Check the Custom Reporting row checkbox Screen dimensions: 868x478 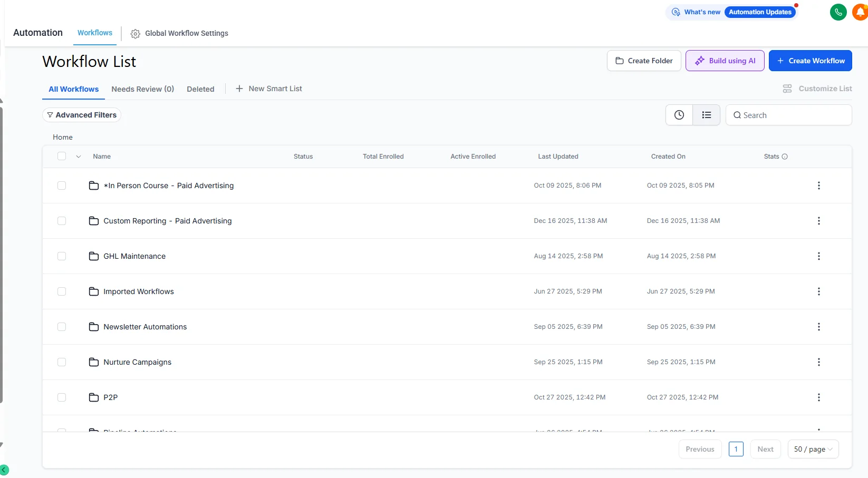(x=62, y=221)
